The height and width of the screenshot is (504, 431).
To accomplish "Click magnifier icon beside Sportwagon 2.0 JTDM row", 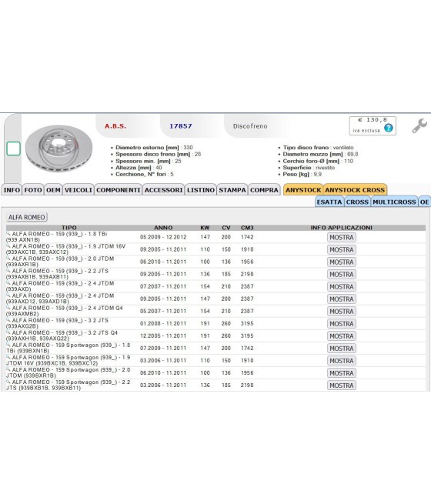I will [x=8, y=369].
